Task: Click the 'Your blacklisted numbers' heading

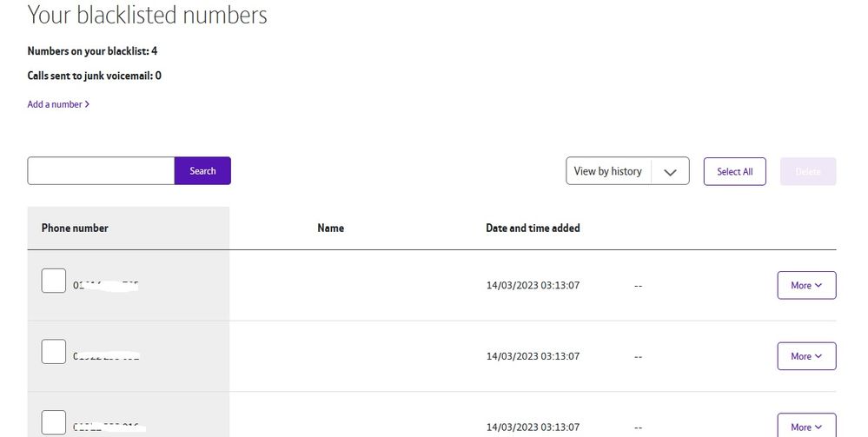Action: [148, 15]
